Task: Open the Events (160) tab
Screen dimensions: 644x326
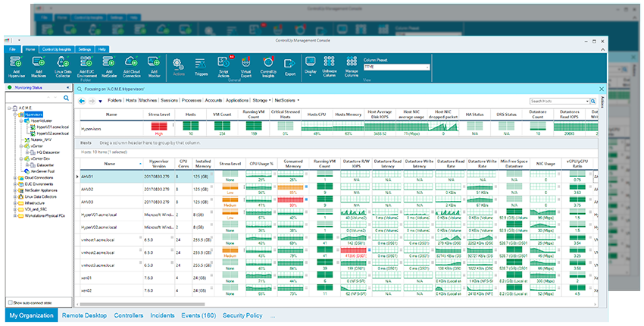Action: tap(199, 315)
